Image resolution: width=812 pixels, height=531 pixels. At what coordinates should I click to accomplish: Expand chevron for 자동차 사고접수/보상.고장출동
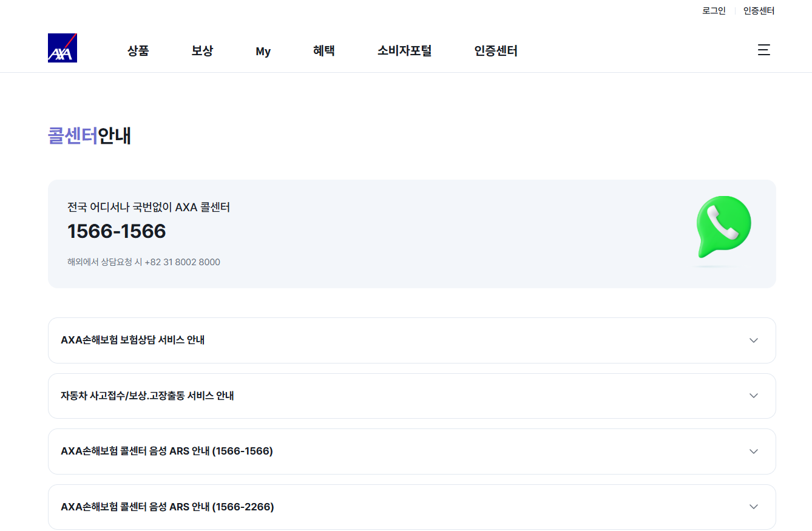pyautogui.click(x=754, y=396)
